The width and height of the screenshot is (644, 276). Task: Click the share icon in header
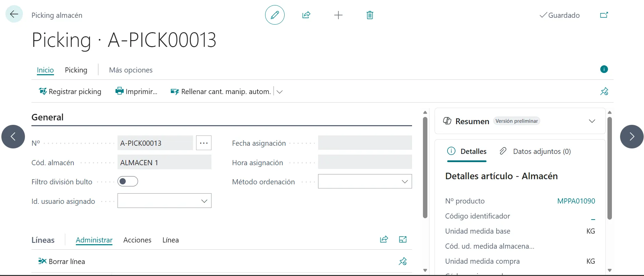click(306, 15)
